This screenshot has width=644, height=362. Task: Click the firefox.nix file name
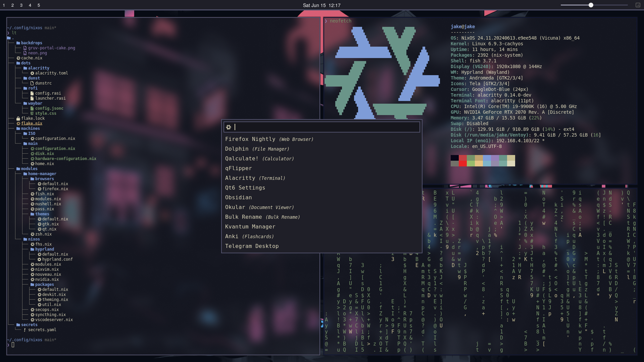pos(55,189)
